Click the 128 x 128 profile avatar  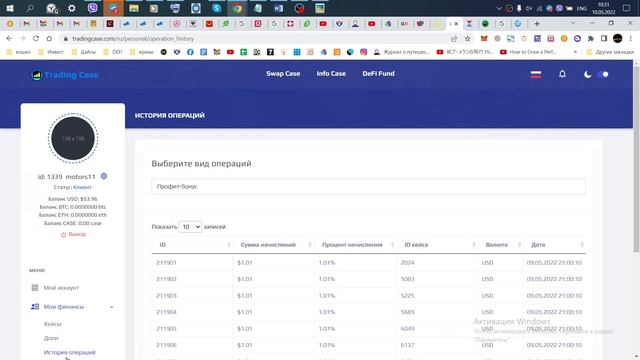[x=73, y=138]
